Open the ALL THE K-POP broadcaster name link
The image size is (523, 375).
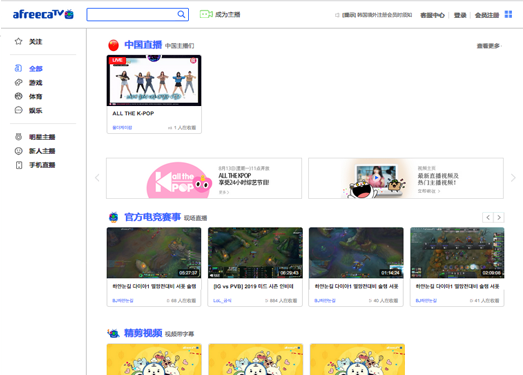[x=122, y=128]
